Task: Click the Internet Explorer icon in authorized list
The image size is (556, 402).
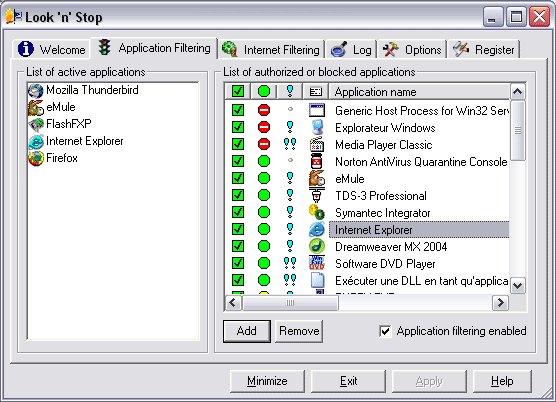Action: [316, 229]
